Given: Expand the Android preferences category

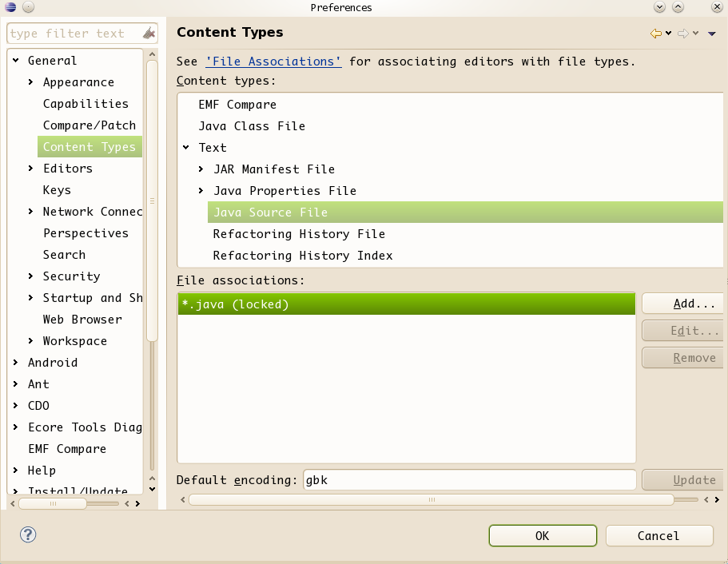Looking at the screenshot, I should click(15, 363).
